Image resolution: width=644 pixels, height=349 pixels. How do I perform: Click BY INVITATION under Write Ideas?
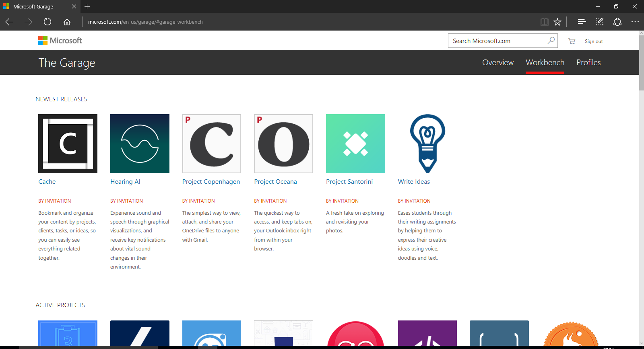(x=414, y=201)
